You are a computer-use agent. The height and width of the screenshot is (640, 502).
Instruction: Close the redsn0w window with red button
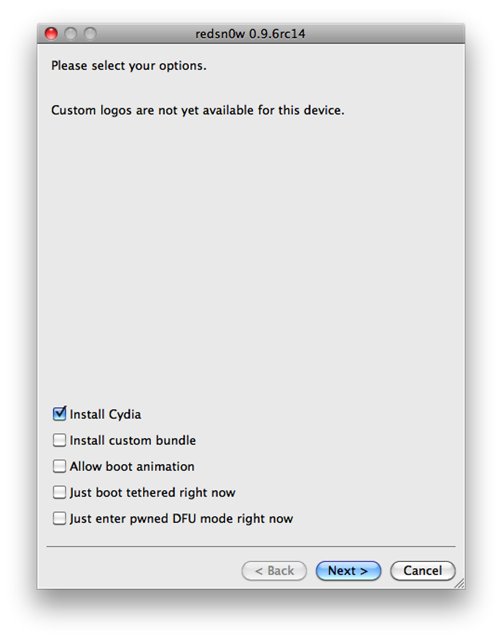point(51,33)
